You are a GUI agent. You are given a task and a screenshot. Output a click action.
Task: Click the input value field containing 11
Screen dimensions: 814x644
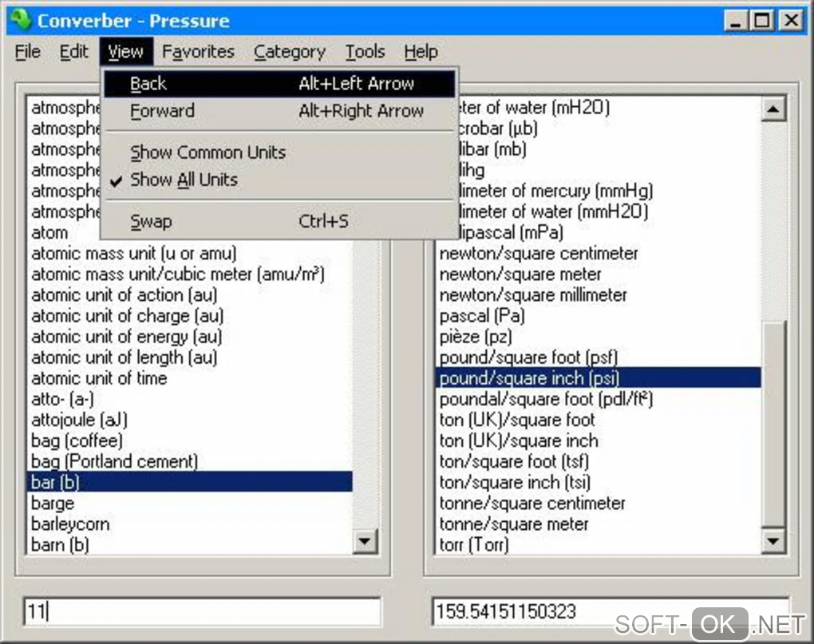tap(202, 611)
